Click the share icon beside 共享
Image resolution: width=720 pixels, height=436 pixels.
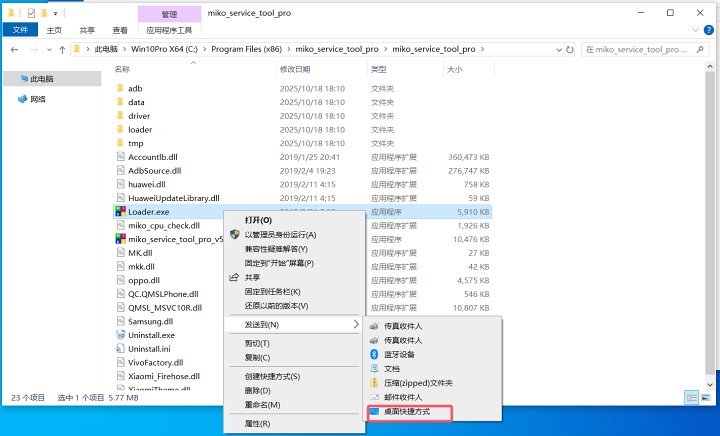point(234,277)
